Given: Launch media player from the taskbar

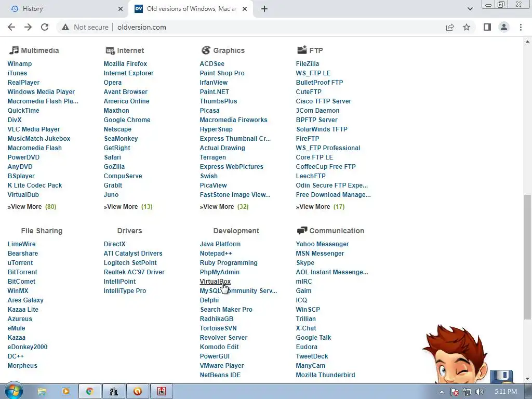Looking at the screenshot, I should pos(65,392).
